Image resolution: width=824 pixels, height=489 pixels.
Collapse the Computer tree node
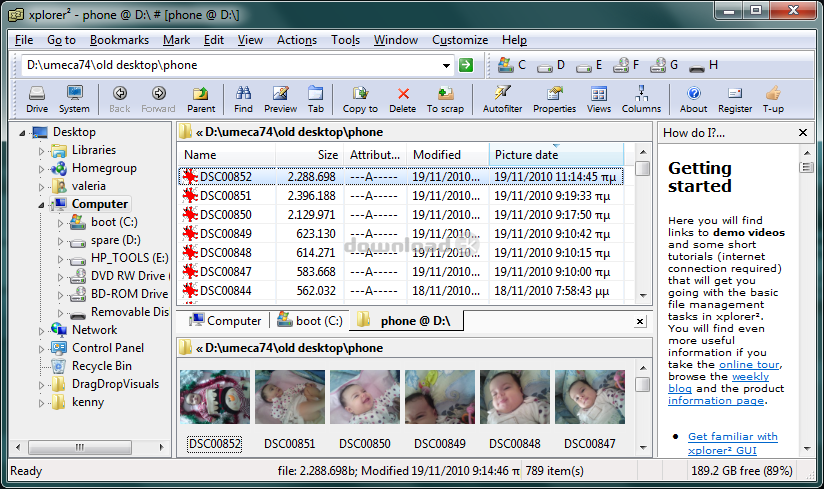(42, 204)
